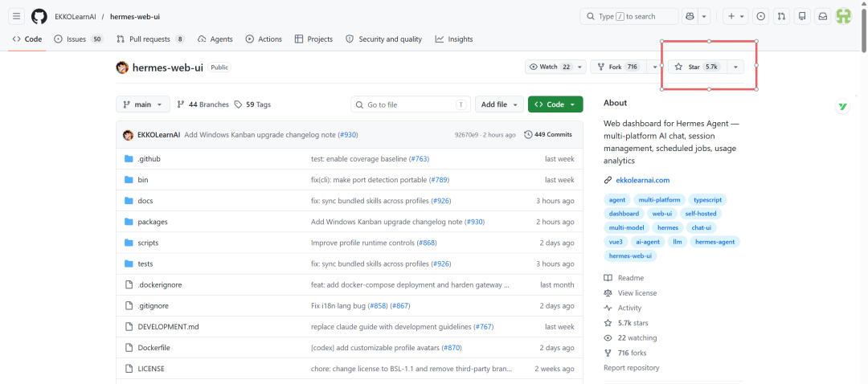The image size is (868, 384).
Task: Open the DEVELOPMENT.md file
Action: 168,327
